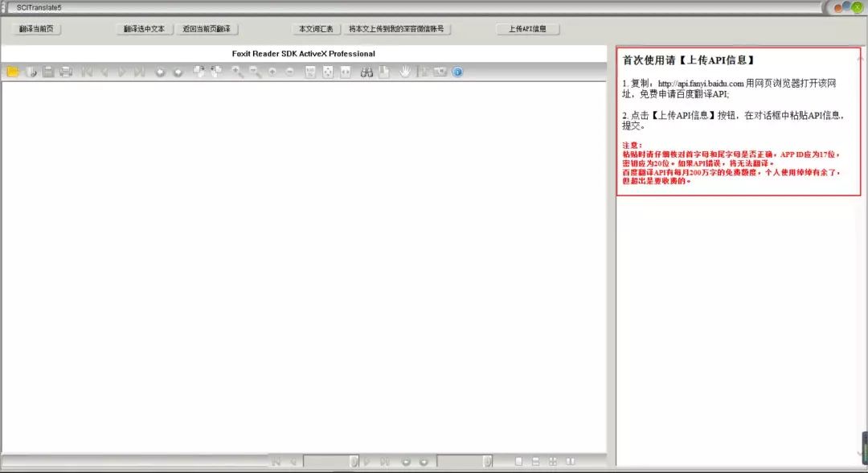Click the zoom in magnifier icon

(x=237, y=72)
